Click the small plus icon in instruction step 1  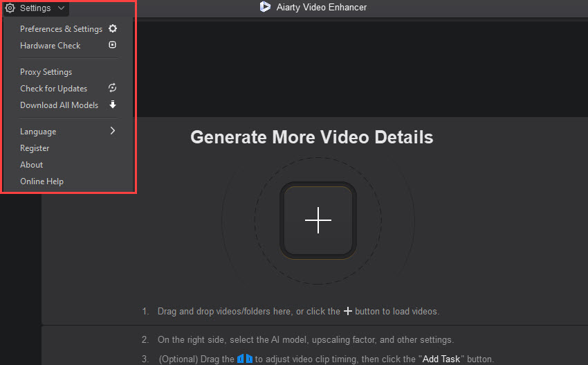point(348,311)
